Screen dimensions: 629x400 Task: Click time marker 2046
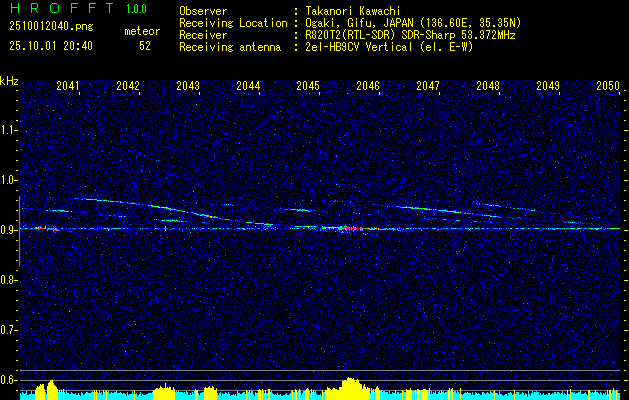[368, 86]
